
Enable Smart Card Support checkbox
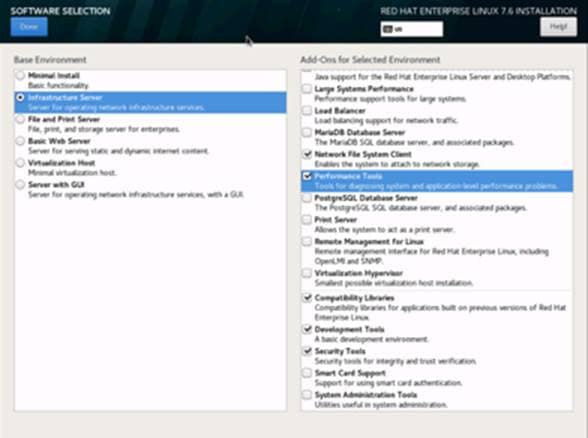pos(307,373)
